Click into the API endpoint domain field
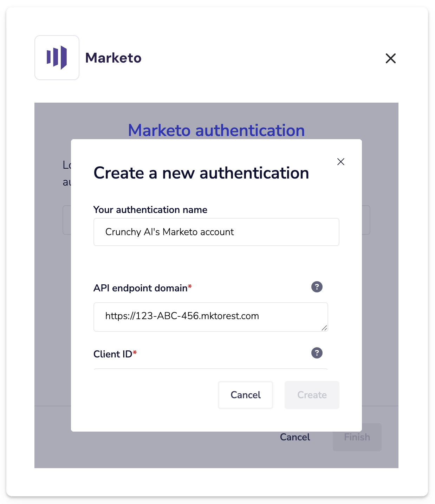 210,317
